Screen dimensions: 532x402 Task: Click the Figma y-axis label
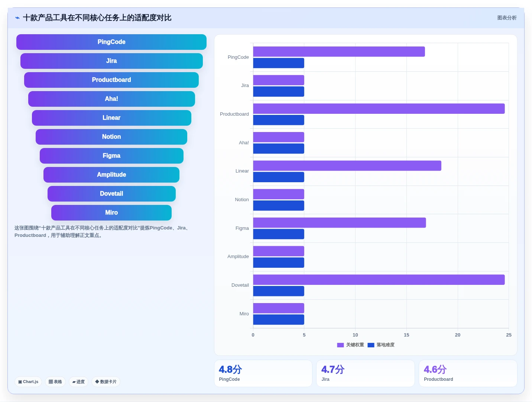point(242,228)
